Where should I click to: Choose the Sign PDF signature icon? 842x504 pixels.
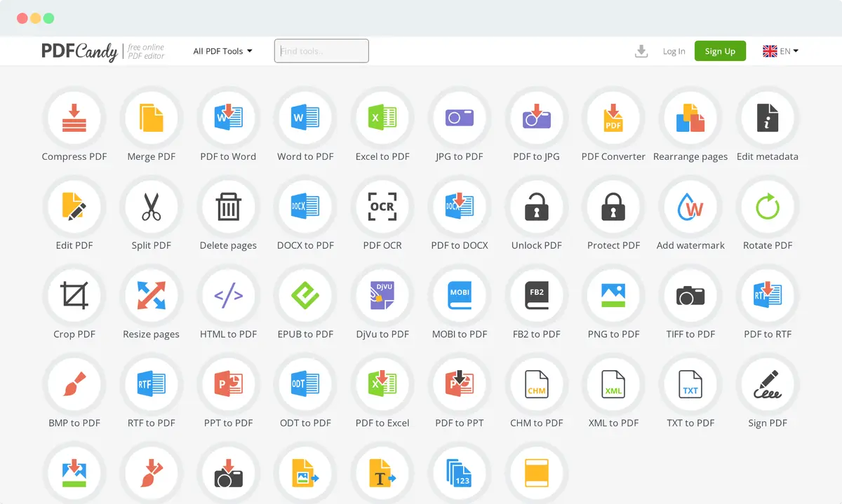click(x=768, y=384)
